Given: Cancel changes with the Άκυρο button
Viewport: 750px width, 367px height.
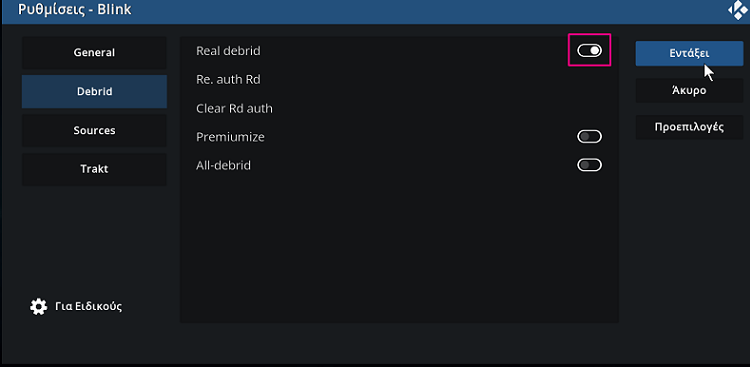Looking at the screenshot, I should point(689,90).
